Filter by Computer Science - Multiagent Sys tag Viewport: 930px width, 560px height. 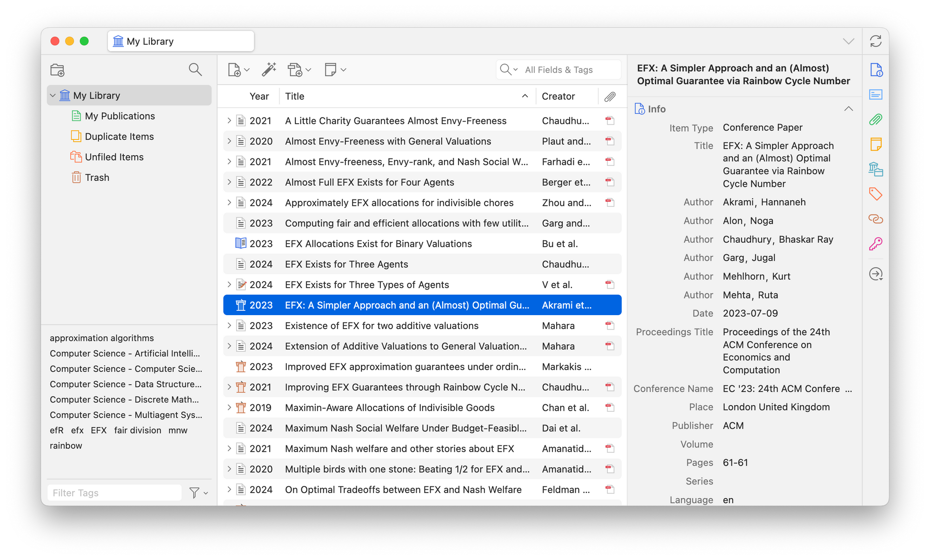point(126,415)
